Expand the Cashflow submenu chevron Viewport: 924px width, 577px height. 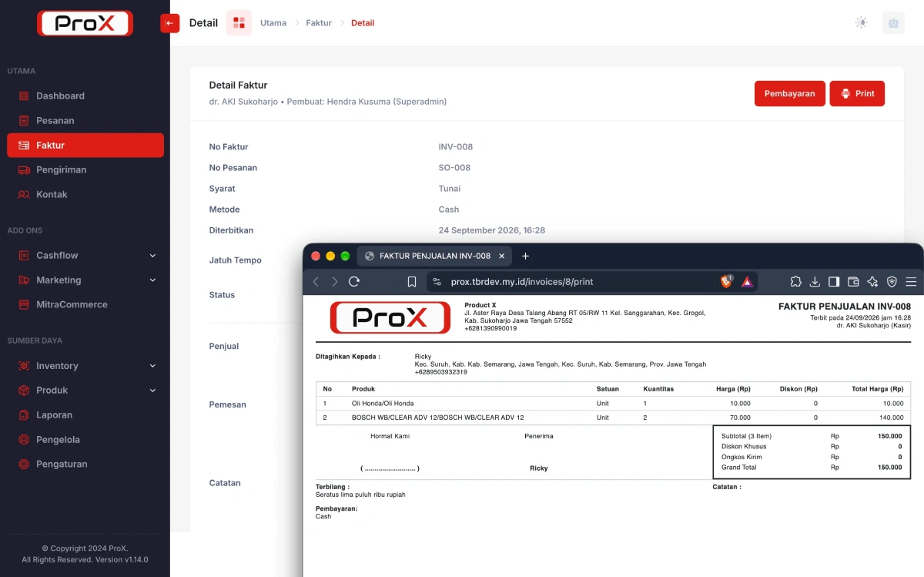click(x=152, y=256)
